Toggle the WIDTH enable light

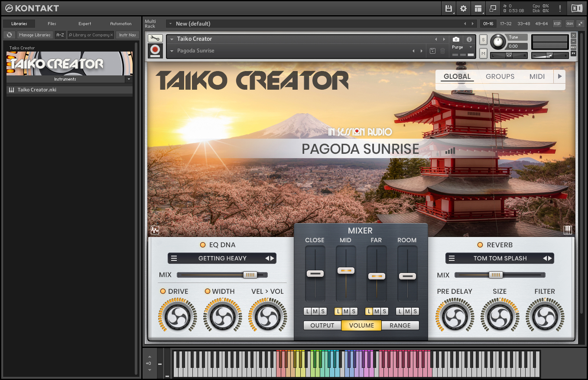click(x=208, y=291)
